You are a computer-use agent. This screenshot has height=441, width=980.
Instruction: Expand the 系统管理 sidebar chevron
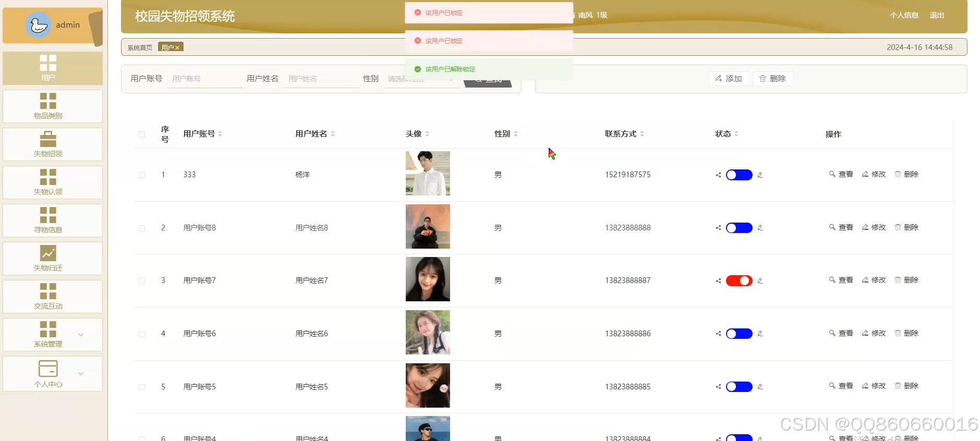point(81,335)
